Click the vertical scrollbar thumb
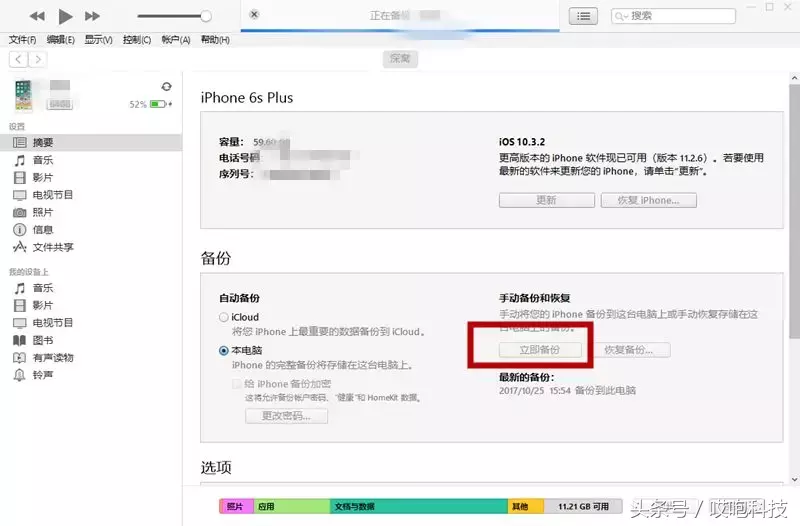The width and height of the screenshot is (800, 526). pos(794,211)
